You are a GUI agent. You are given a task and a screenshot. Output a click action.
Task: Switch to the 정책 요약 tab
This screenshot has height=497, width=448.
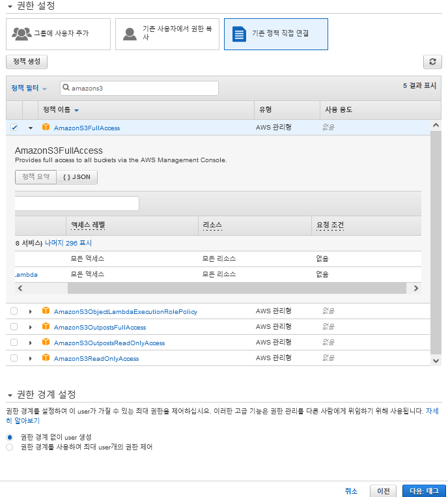point(36,177)
